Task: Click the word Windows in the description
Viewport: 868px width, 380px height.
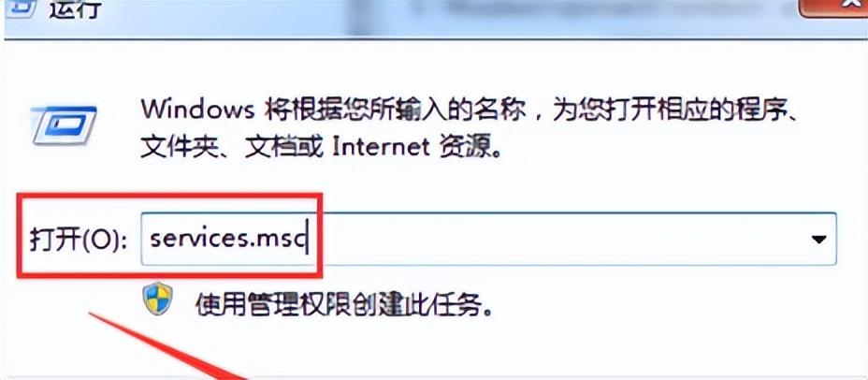Action: point(197,110)
